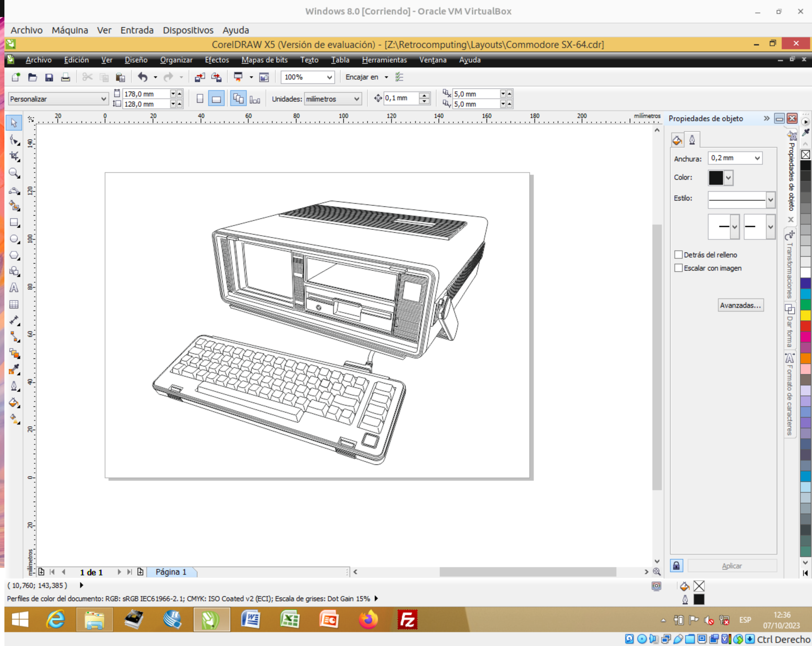Click the Print icon
This screenshot has width=812, height=646.
[x=66, y=77]
